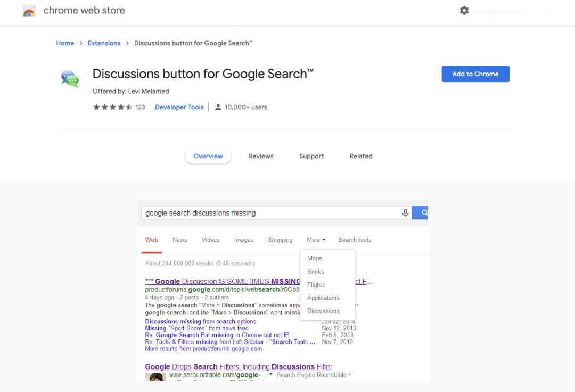The height and width of the screenshot is (392, 575).
Task: Click the Chrome Web Store rainbow logo
Action: click(29, 11)
